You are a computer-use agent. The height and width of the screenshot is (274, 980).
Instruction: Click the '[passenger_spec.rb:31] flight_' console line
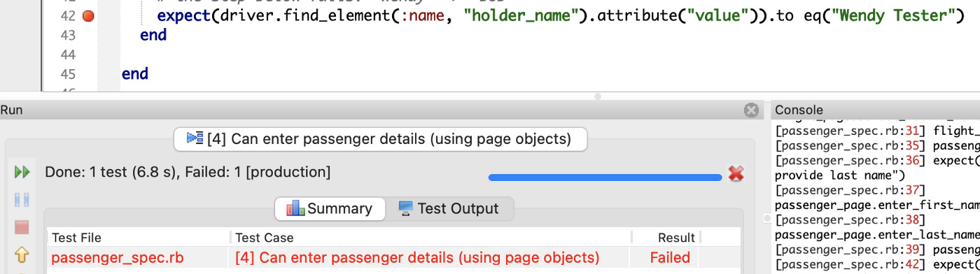click(x=877, y=131)
